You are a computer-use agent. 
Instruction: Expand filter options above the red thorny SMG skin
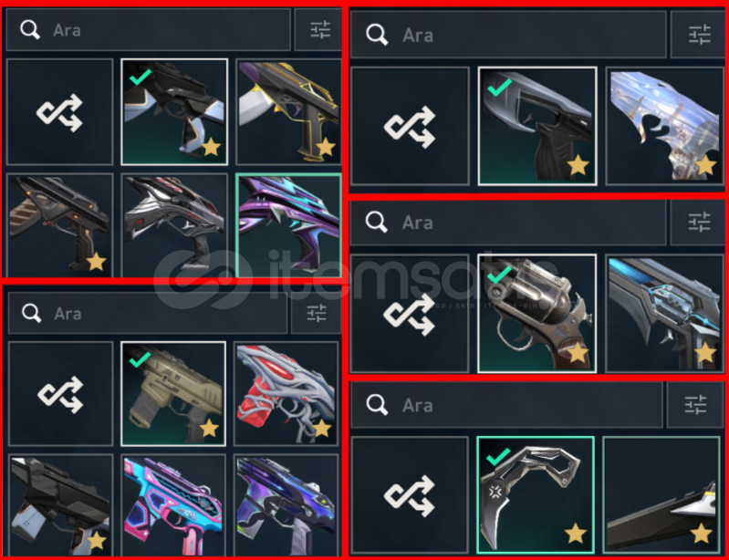[317, 313]
